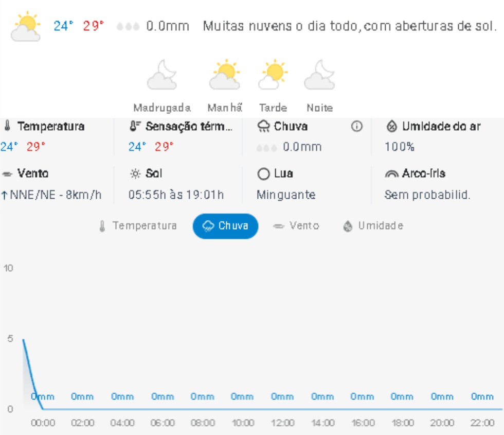
Task: Click the Arco-íris rainbow icon
Action: pos(392,175)
